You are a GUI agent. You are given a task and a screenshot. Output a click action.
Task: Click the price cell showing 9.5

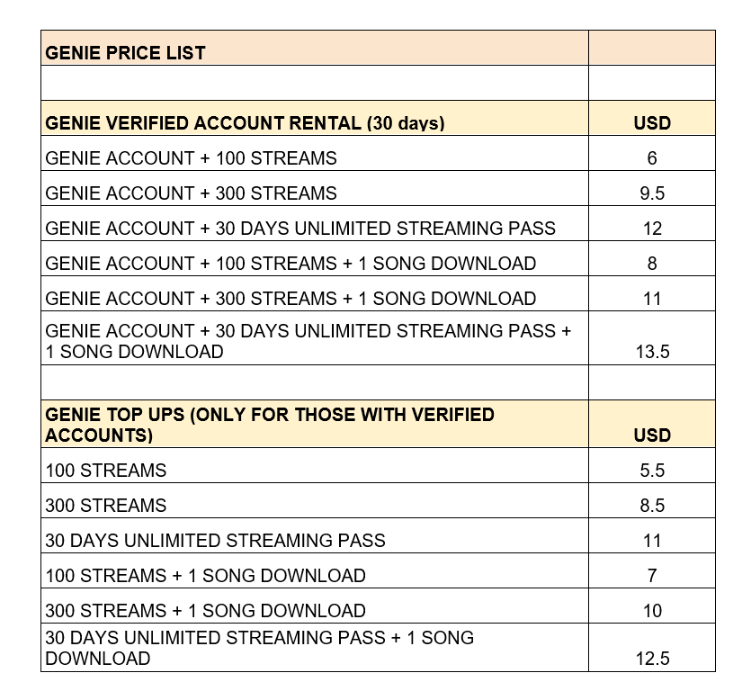652,193
